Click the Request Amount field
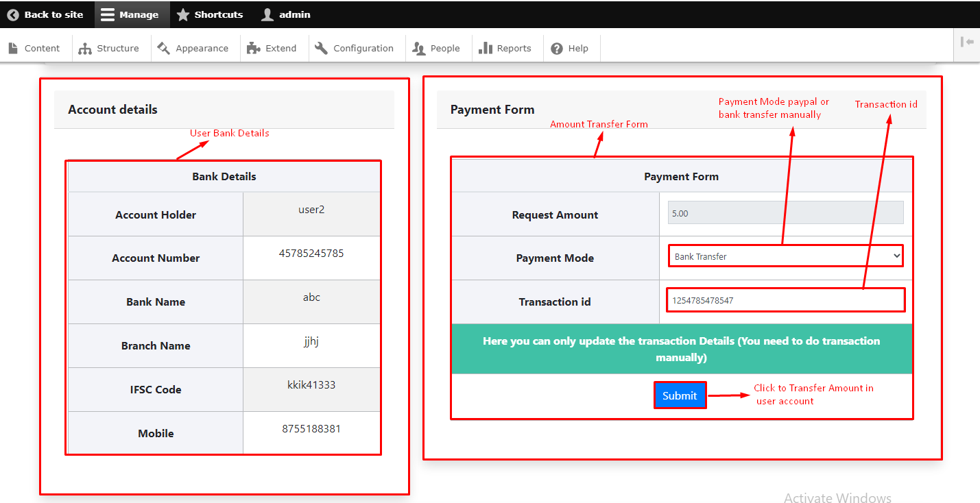 [x=785, y=213]
